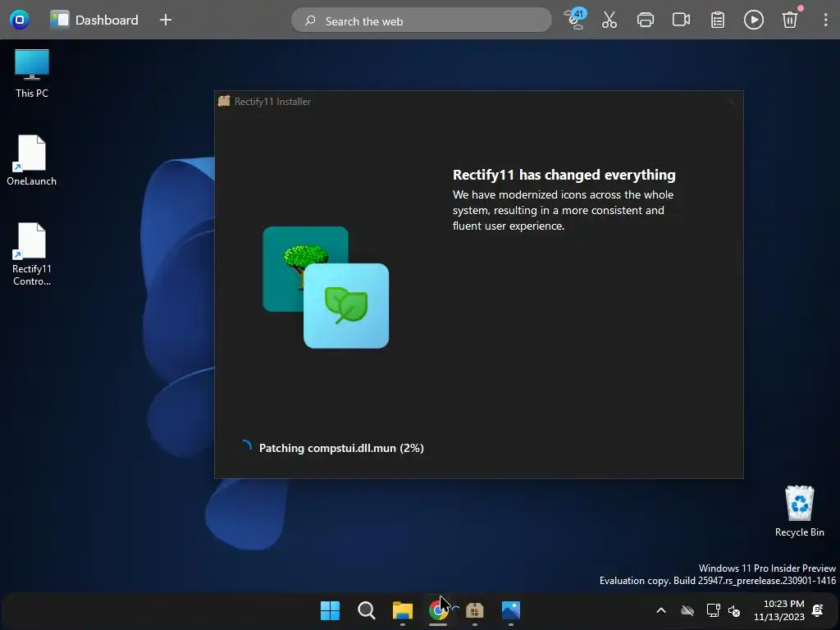Click the Rectify11 Installer window title text
Image resolution: width=840 pixels, height=630 pixels.
tap(272, 101)
